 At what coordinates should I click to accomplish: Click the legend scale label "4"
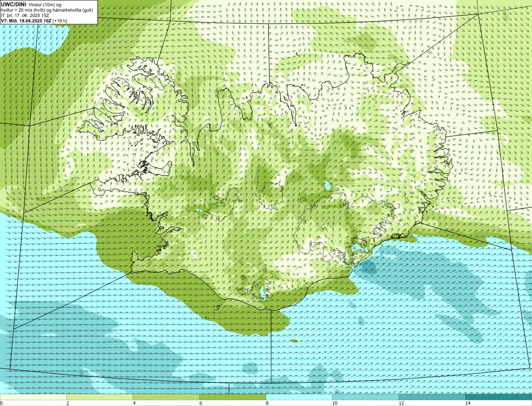click(x=134, y=403)
